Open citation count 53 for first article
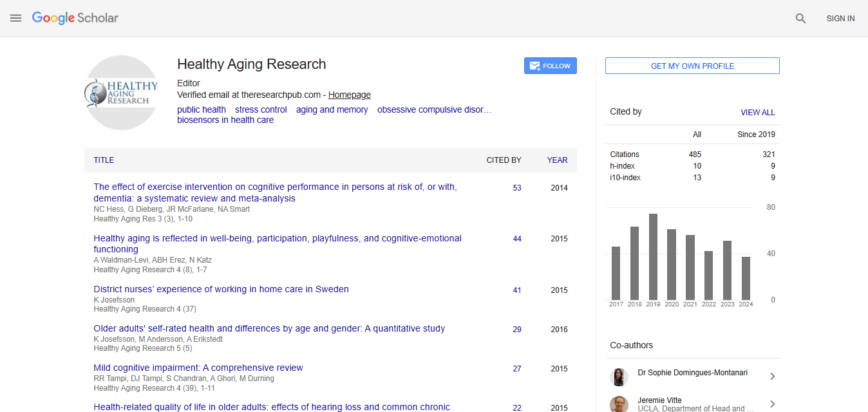868x412 pixels. (x=517, y=188)
